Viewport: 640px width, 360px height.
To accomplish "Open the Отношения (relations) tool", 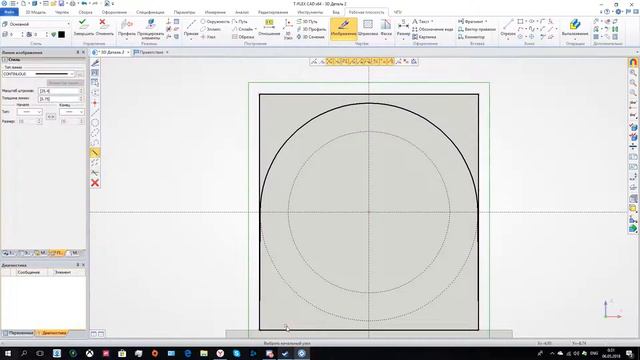I will (269, 28).
